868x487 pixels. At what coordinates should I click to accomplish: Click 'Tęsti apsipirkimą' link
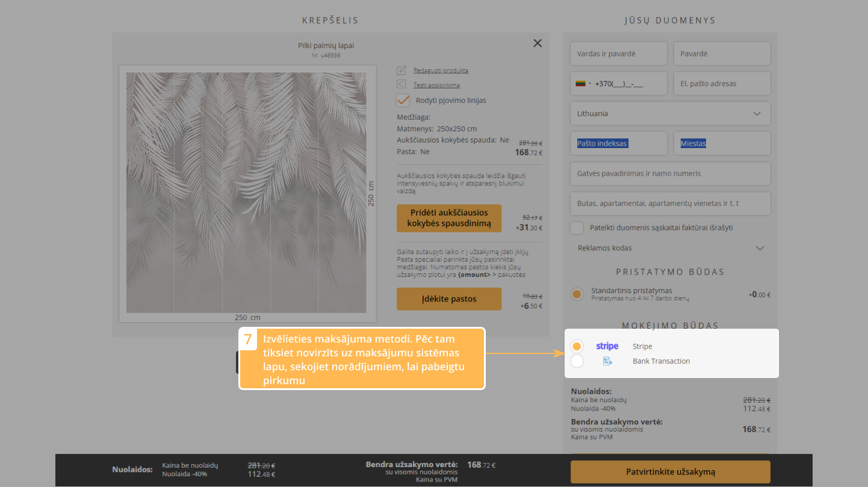point(436,85)
